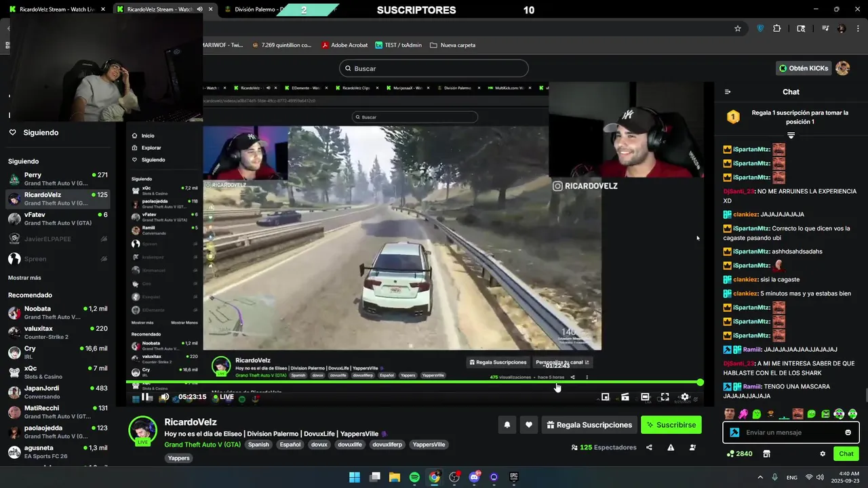The height and width of the screenshot is (488, 868).
Task: Open the Nueva carpeta bookmark folder
Action: [x=452, y=45]
